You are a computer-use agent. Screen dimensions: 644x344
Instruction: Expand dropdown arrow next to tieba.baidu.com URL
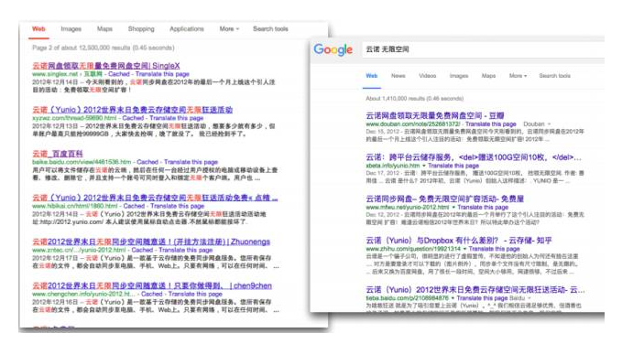[453, 298]
